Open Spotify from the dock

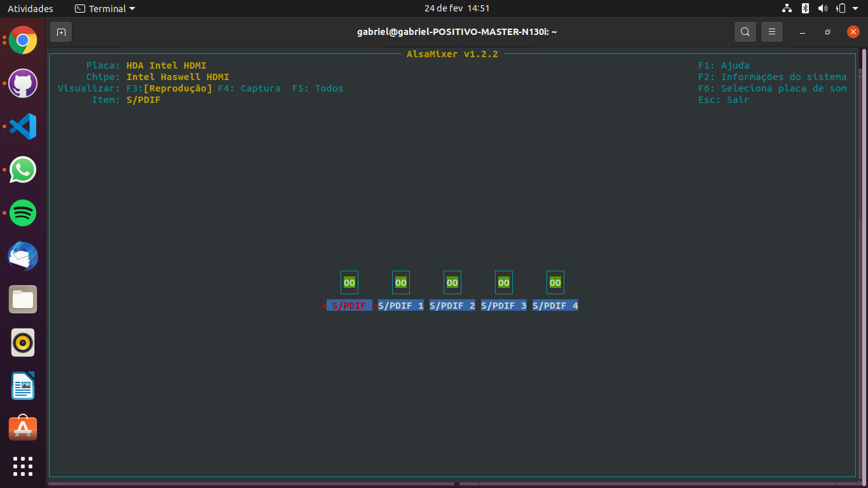click(x=23, y=213)
